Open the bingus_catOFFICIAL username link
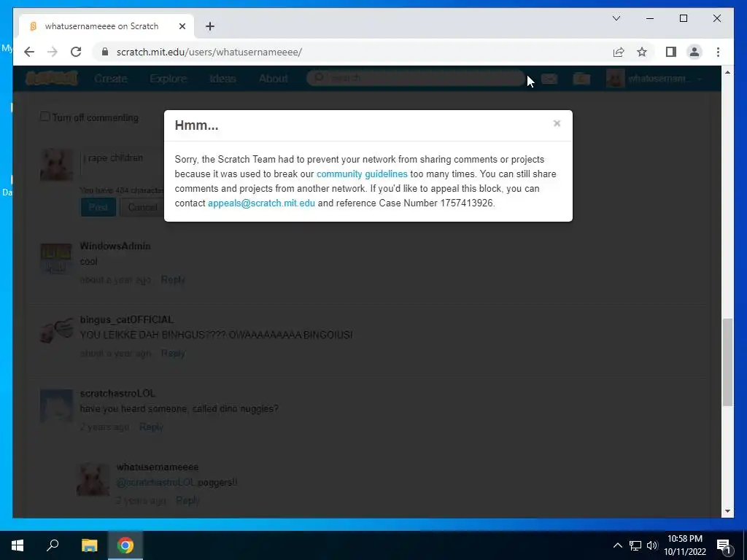 pyautogui.click(x=127, y=319)
